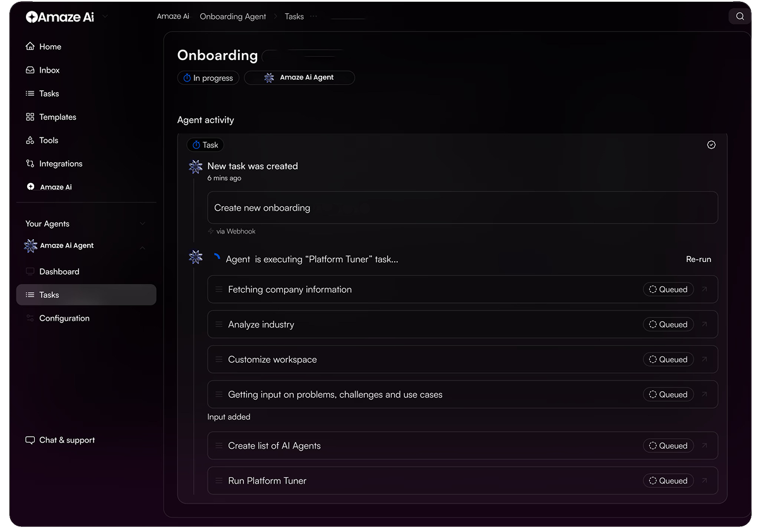Click the "Input added" note
The image size is (761, 532).
pos(229,417)
